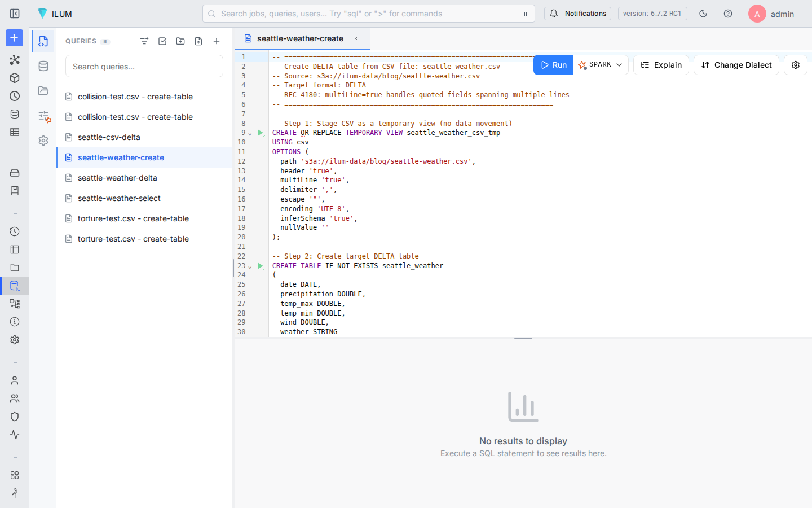Viewport: 812px width, 508px height.
Task: Open the open-folder panel icon
Action: [x=43, y=91]
